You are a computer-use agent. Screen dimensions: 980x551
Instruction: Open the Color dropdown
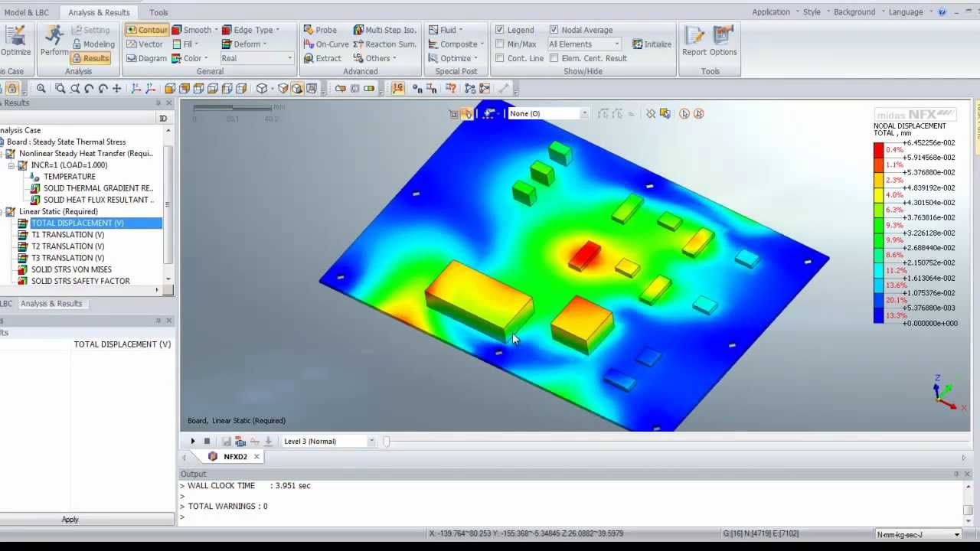point(189,58)
